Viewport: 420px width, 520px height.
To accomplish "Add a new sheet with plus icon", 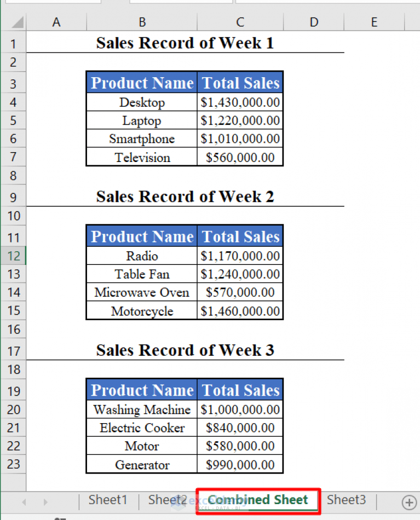I will [409, 502].
